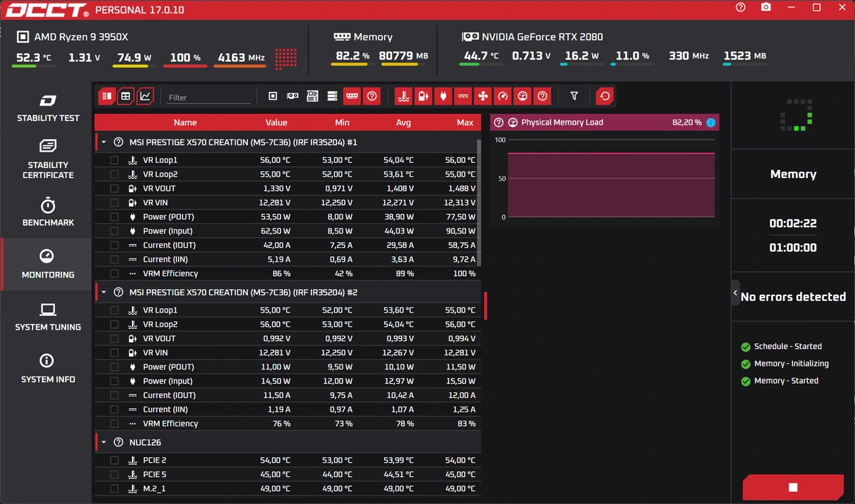Check the PCIE 5 sensor checkbox
The height and width of the screenshot is (504, 855).
click(x=115, y=475)
